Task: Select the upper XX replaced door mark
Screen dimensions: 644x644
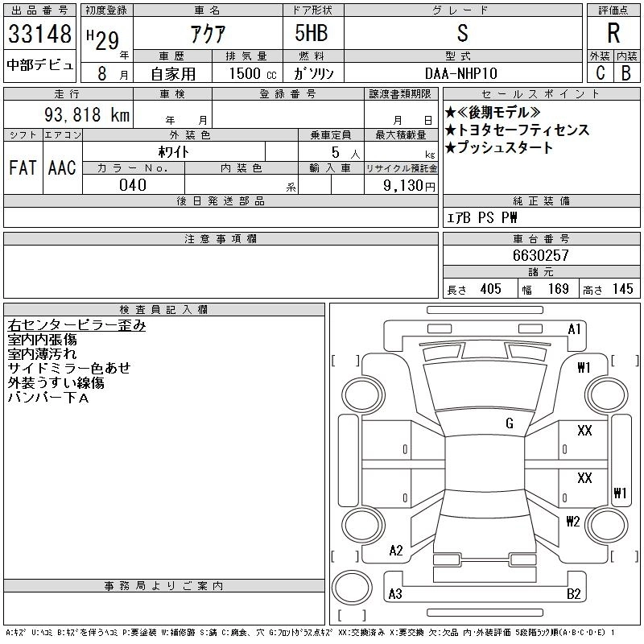Action: (584, 431)
